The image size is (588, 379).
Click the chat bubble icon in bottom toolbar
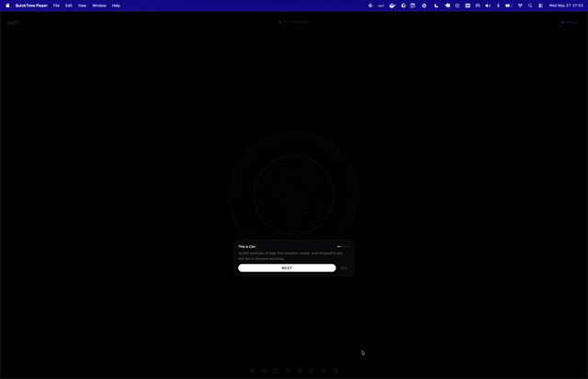(x=312, y=371)
